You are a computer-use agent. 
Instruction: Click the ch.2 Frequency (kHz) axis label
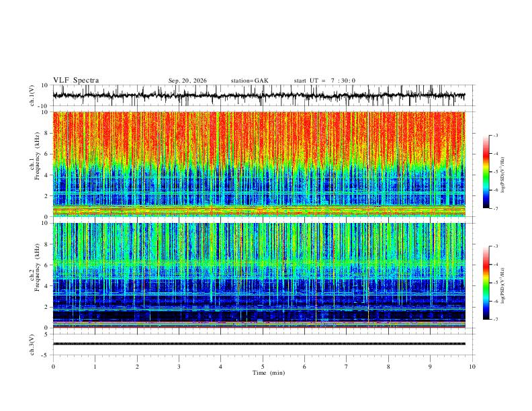coord(37,267)
